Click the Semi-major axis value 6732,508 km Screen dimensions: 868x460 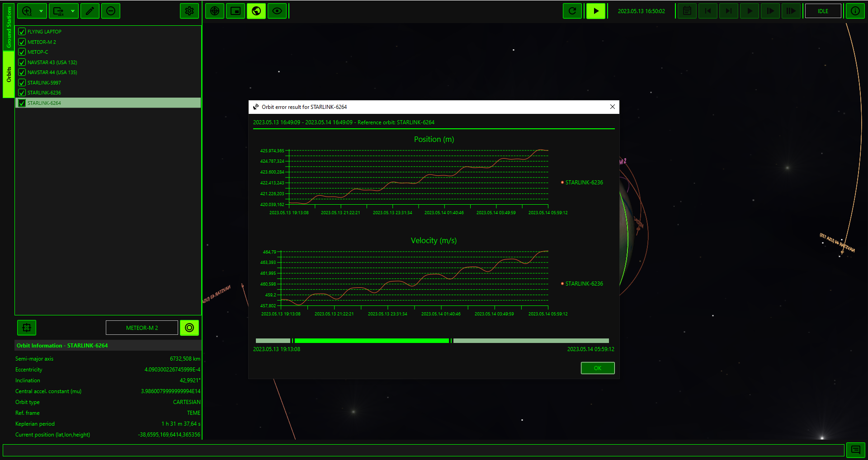(185, 359)
